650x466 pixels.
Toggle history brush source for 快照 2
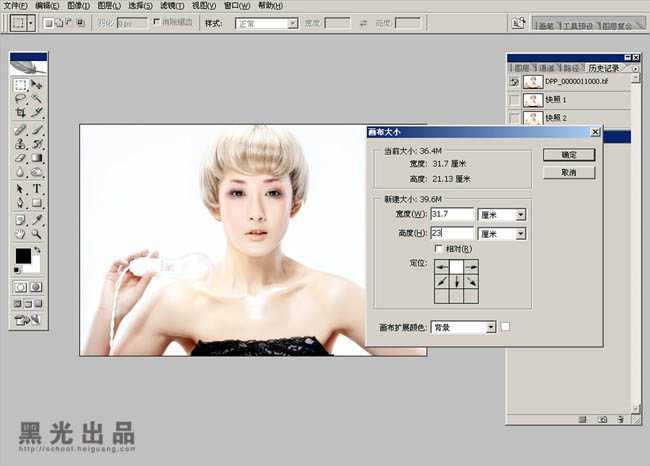[x=514, y=118]
